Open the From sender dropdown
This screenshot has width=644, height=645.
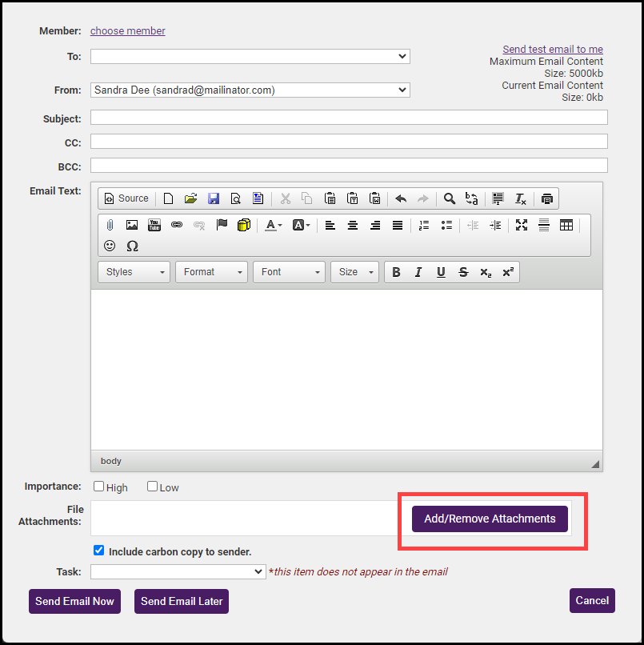click(x=250, y=90)
